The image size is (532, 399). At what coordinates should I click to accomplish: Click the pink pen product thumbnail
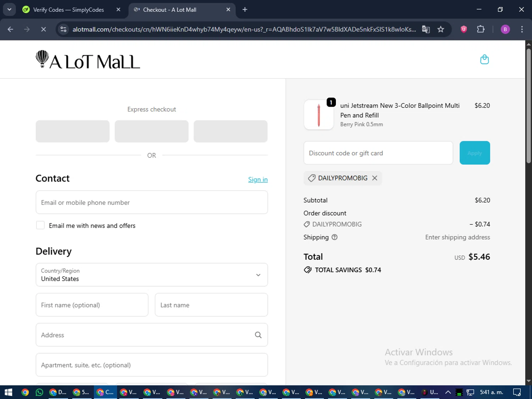pos(319,115)
